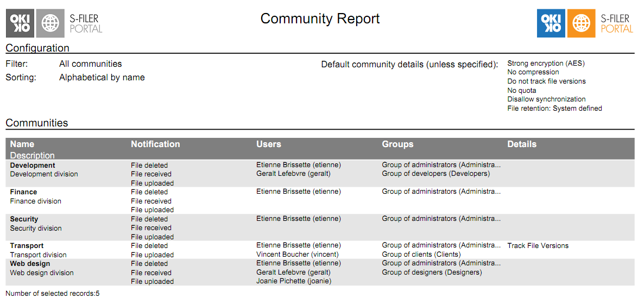This screenshot has width=644, height=305.
Task: Click 'Track File Versions' detail in Transport
Action: (538, 245)
